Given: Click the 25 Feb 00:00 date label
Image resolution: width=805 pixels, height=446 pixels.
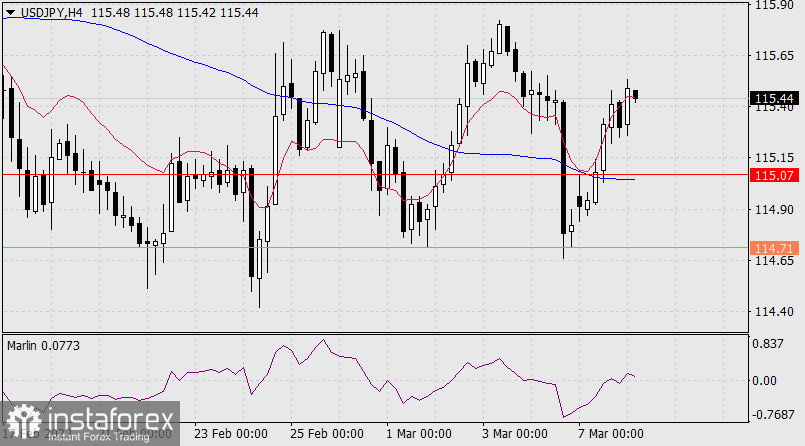Looking at the screenshot, I should coord(326,434).
